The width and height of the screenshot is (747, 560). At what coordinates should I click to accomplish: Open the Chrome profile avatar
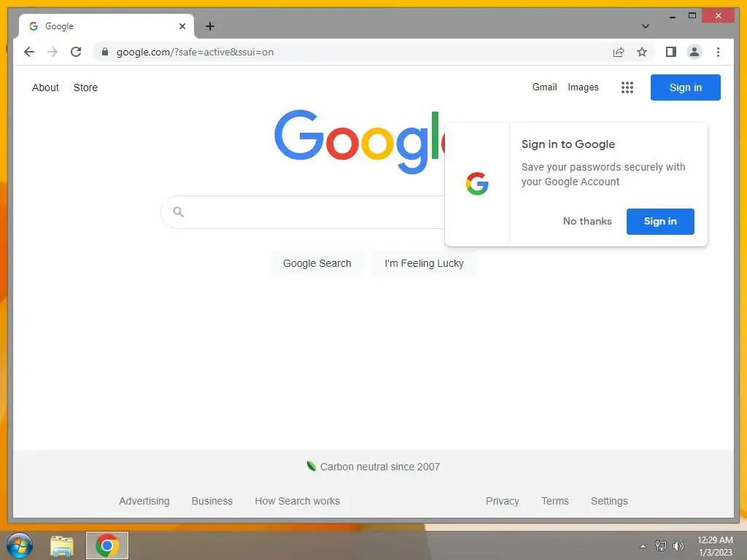[x=694, y=52]
